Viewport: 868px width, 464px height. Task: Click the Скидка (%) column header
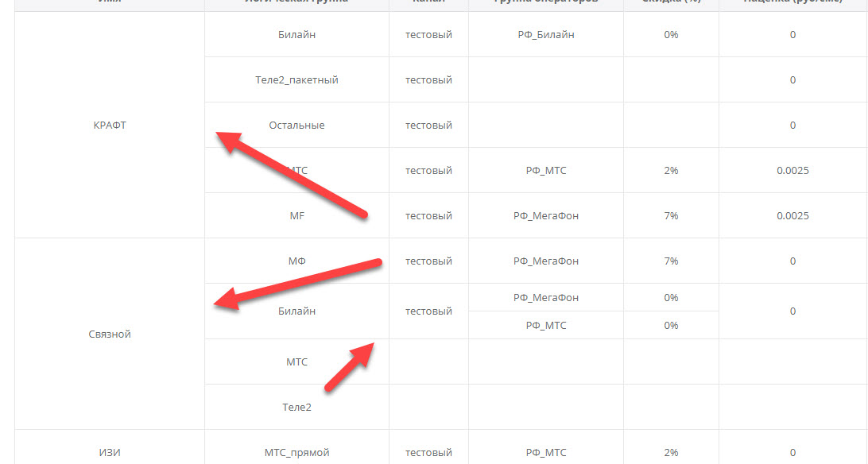pyautogui.click(x=671, y=3)
